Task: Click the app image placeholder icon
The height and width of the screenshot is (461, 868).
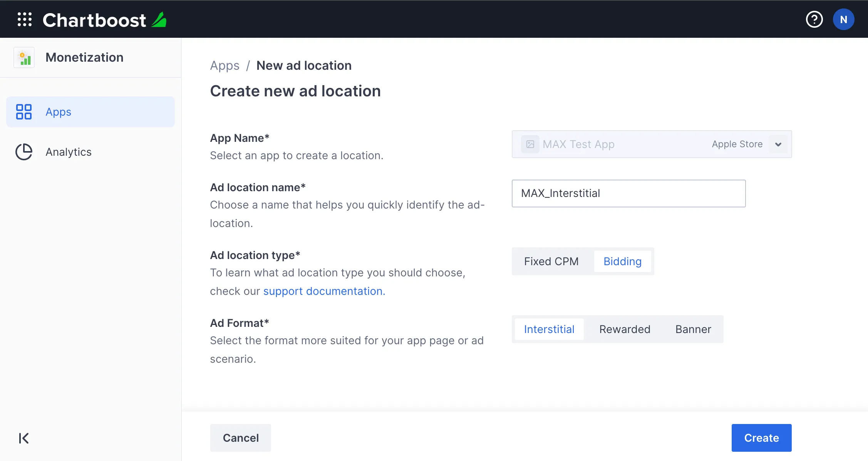Action: (x=530, y=144)
